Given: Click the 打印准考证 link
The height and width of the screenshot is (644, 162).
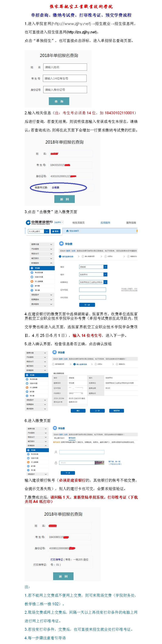Looking at the screenshot, I should pyautogui.click(x=57, y=559).
